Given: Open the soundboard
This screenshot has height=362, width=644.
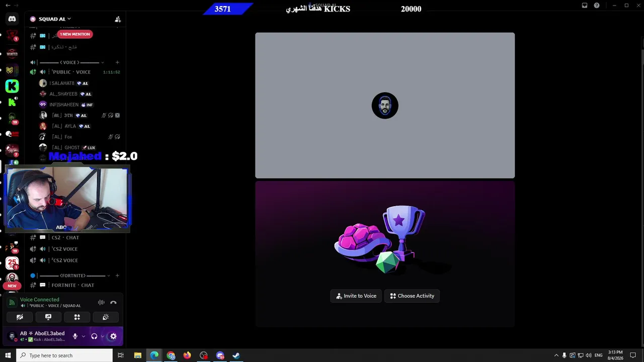Looking at the screenshot, I should coord(106,317).
